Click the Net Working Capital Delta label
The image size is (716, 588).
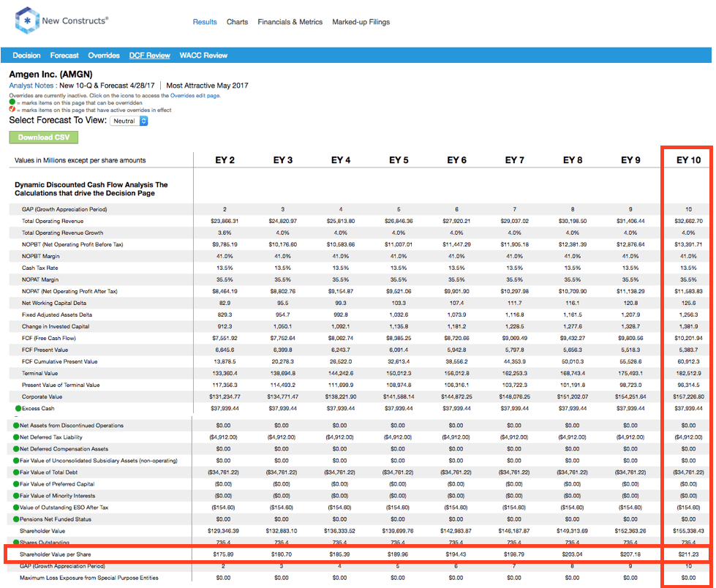tap(54, 303)
